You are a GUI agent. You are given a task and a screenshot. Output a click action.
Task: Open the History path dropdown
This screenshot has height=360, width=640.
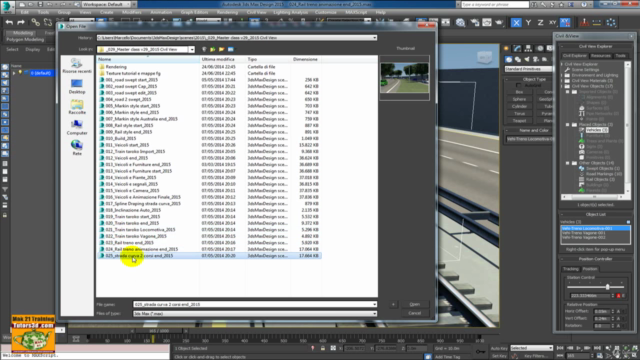374,38
